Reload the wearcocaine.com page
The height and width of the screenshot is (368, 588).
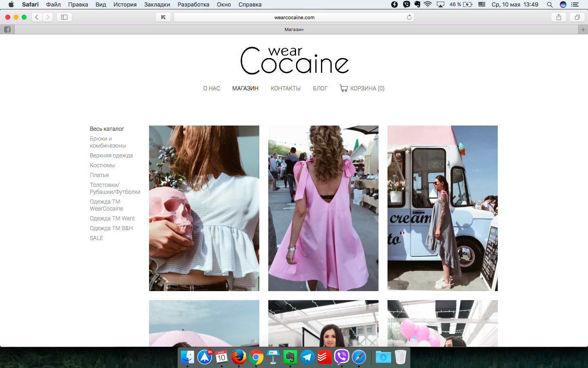point(409,17)
